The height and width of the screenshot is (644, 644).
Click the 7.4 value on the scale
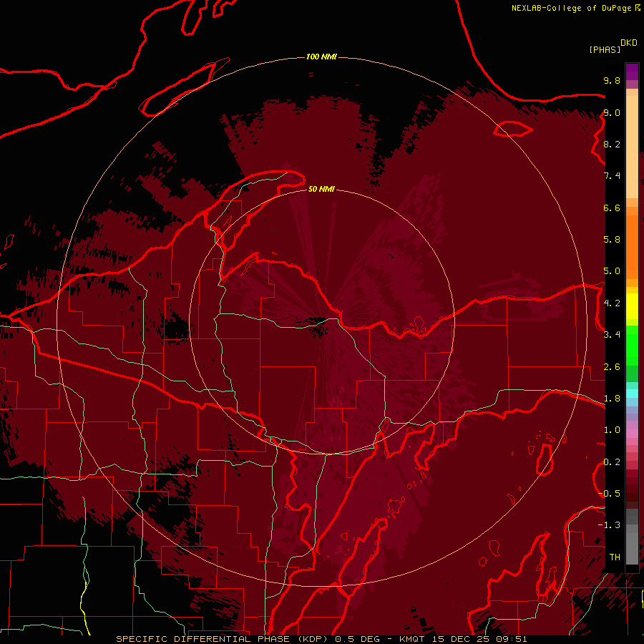pos(612,176)
